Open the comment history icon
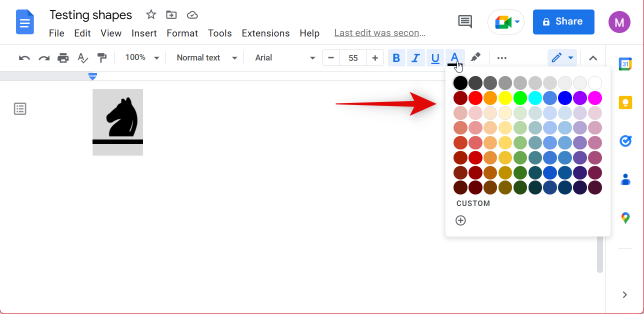The height and width of the screenshot is (314, 644). pyautogui.click(x=465, y=21)
